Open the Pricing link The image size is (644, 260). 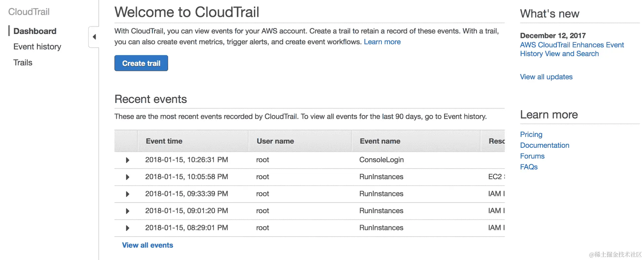[531, 134]
